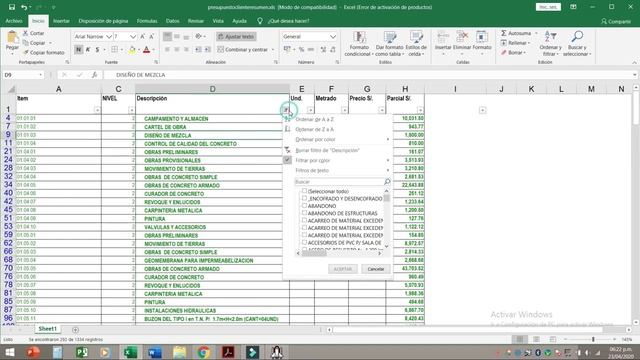The height and width of the screenshot is (360, 640).
Task: Change text orientation in Alineación group
Action: pos(199,37)
